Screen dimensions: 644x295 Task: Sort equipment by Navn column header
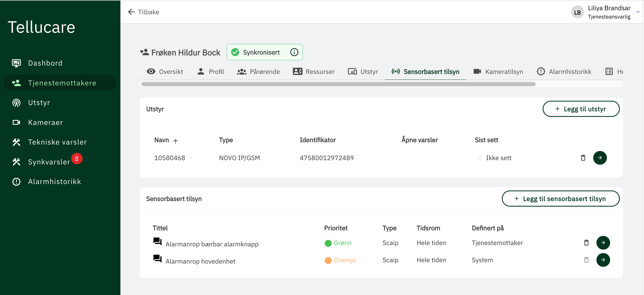pyautogui.click(x=162, y=140)
